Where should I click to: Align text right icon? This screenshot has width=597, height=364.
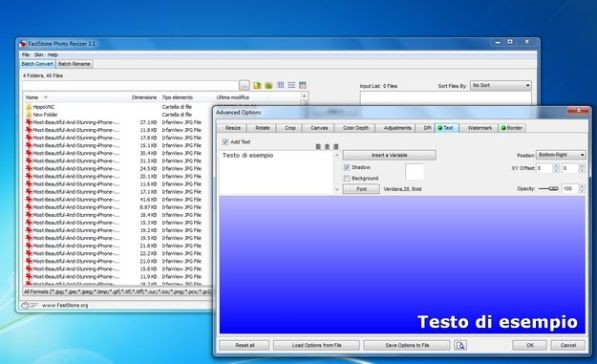336,147
